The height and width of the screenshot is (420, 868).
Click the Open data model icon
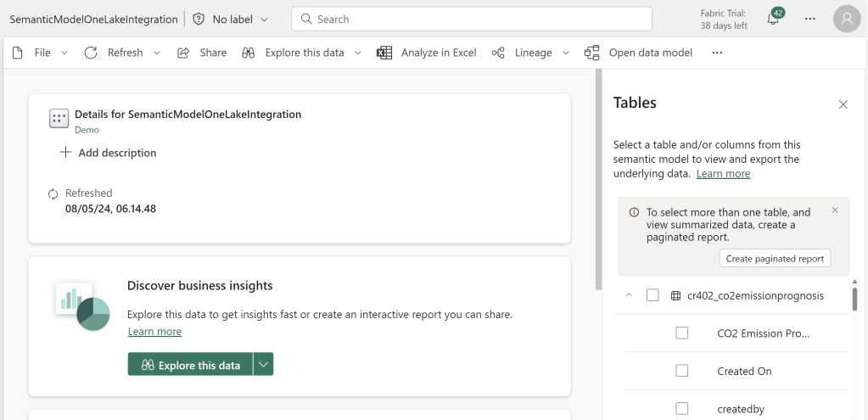[592, 53]
